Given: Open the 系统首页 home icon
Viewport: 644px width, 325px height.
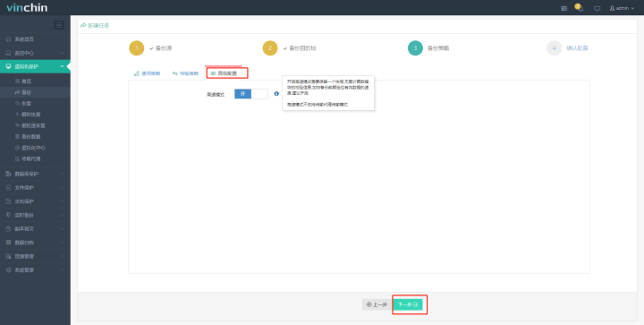Looking at the screenshot, I should (x=9, y=39).
